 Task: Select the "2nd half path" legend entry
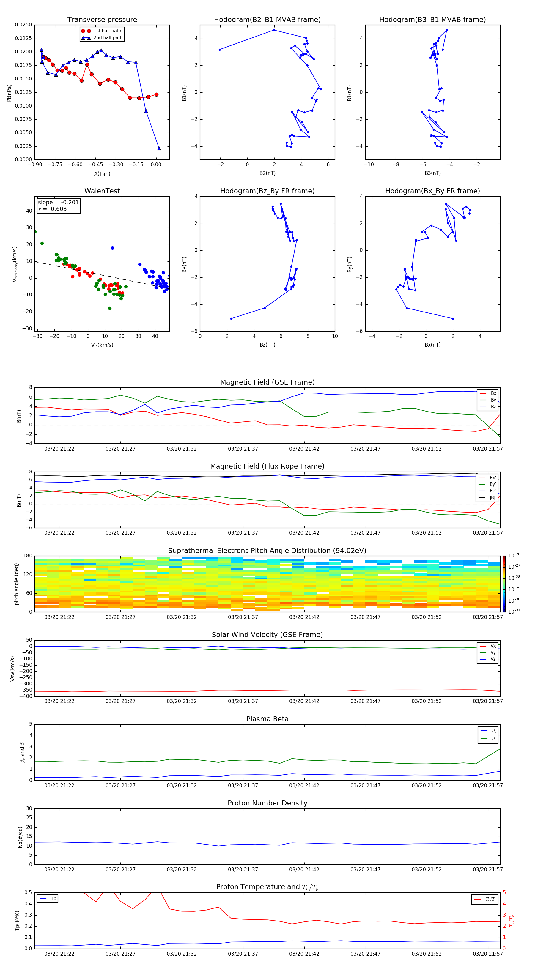tap(102, 38)
